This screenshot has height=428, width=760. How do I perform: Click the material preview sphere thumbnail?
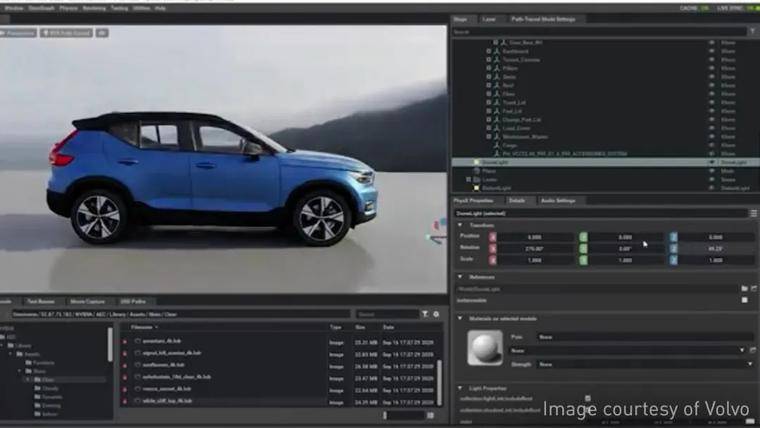pos(485,348)
